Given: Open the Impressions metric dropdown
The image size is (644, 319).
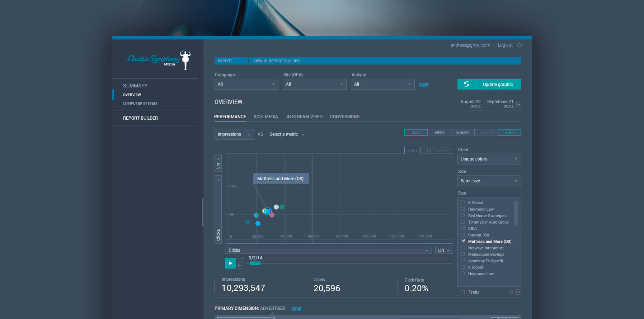Looking at the screenshot, I should tap(234, 134).
